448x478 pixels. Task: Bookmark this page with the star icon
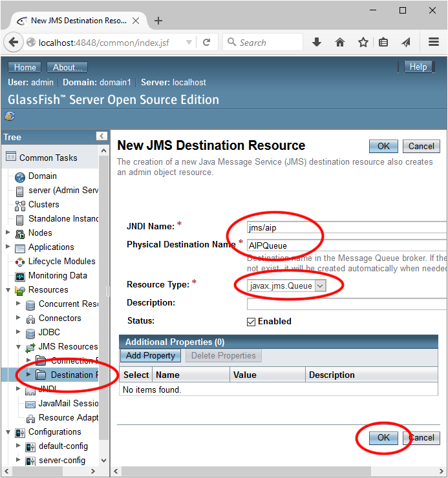pos(363,42)
